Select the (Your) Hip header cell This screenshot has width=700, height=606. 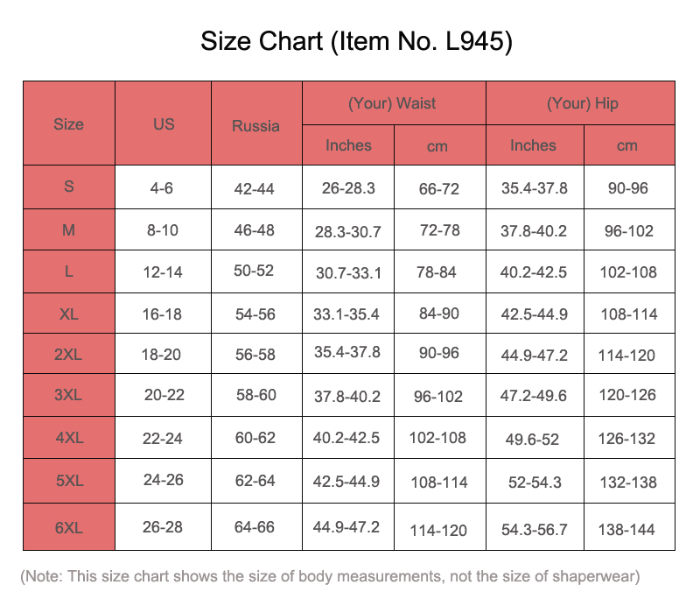point(582,103)
